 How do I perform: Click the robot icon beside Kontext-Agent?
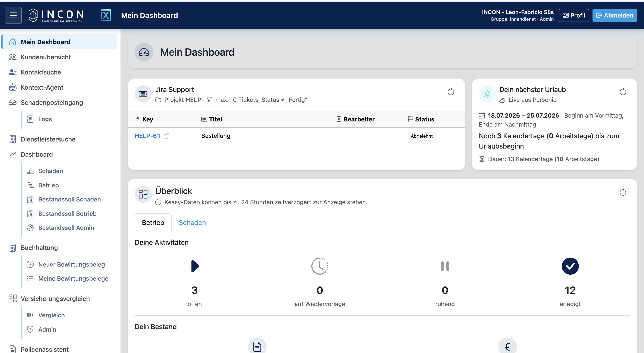coord(13,87)
